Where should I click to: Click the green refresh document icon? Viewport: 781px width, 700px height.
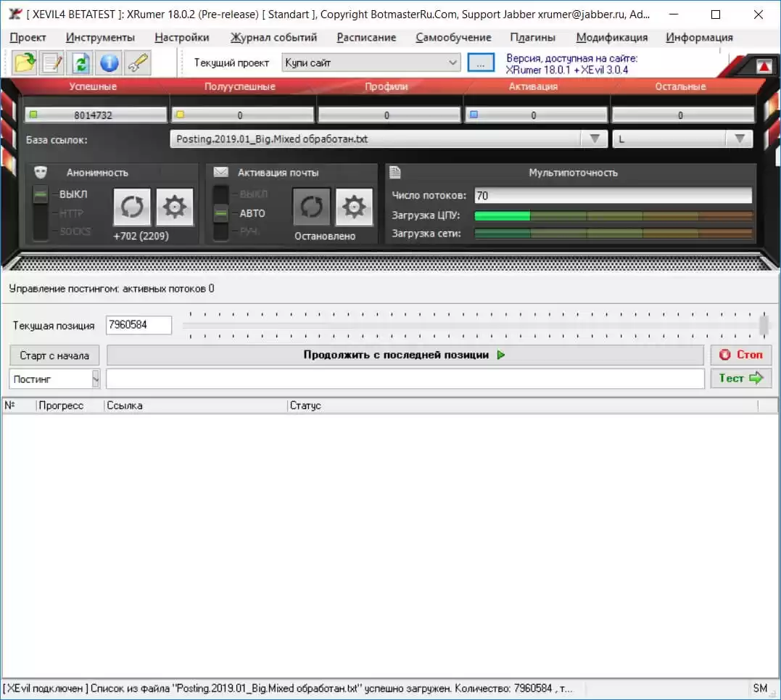[80, 63]
